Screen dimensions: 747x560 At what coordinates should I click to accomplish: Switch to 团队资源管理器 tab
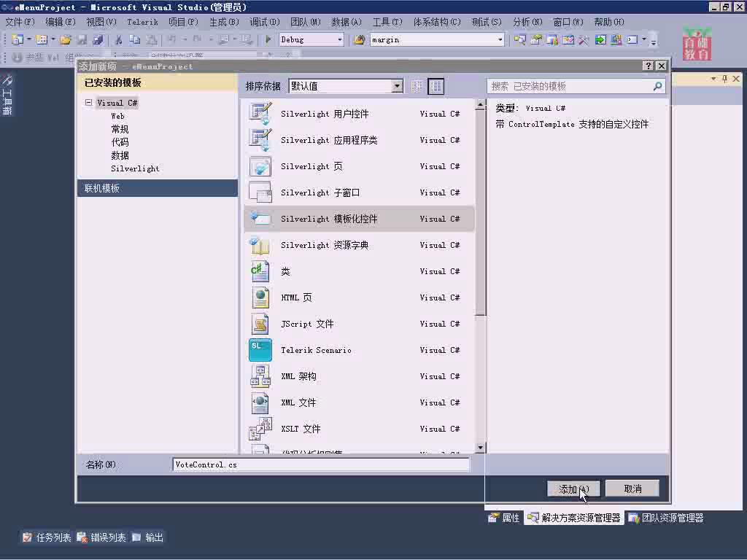(x=665, y=518)
